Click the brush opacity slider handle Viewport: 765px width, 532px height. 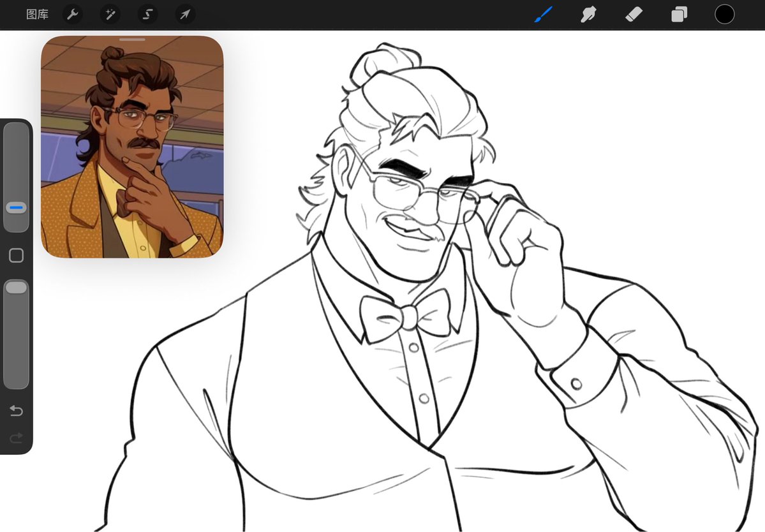point(16,287)
